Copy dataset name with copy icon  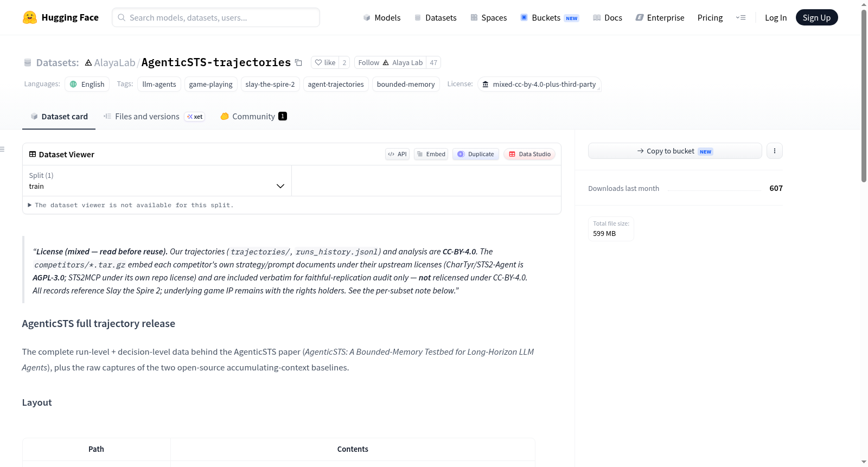coord(298,62)
